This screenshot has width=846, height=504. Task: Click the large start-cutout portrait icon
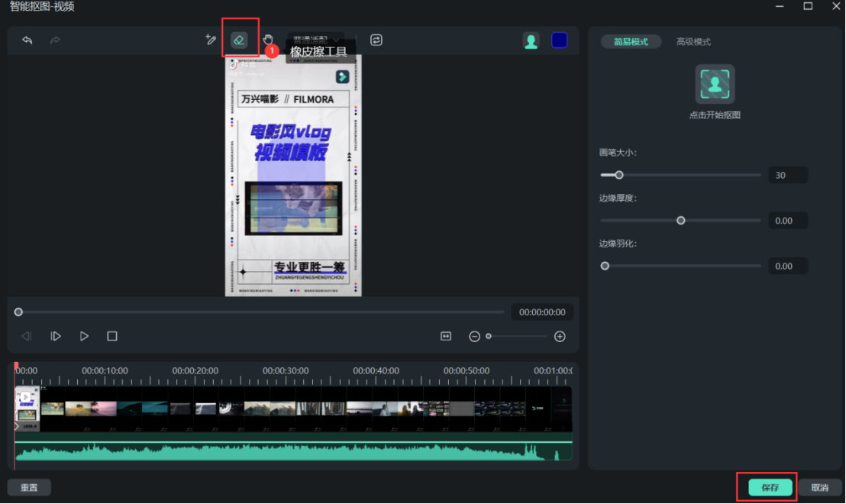pos(715,84)
